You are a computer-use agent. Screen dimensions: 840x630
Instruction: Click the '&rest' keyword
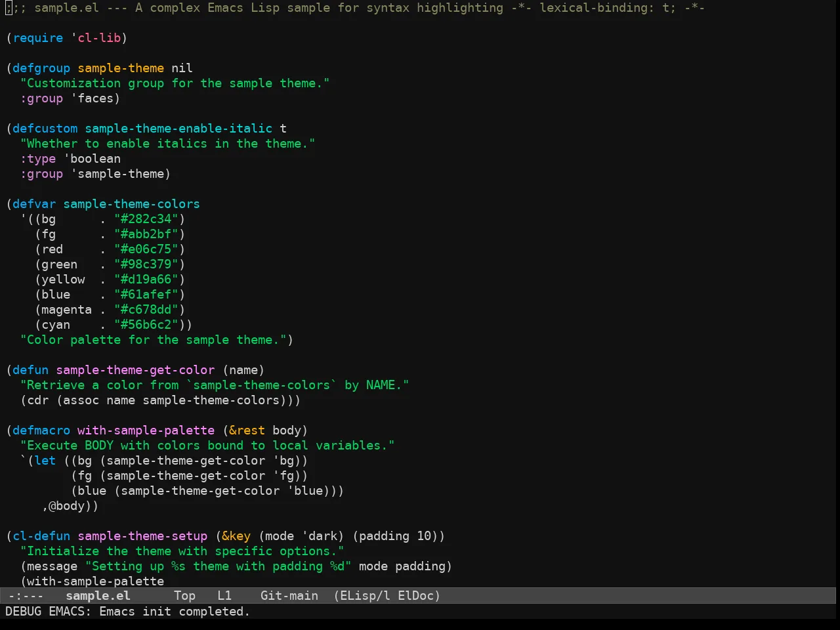point(247,430)
